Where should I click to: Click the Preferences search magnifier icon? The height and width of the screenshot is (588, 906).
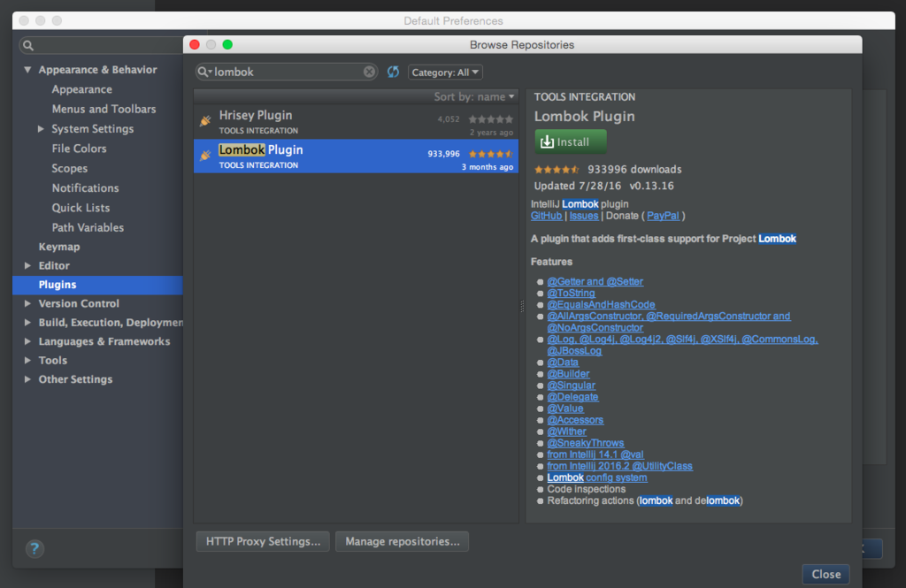pos(28,46)
